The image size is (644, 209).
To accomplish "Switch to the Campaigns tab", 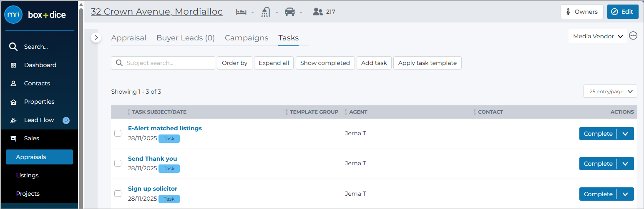I will click(x=247, y=38).
